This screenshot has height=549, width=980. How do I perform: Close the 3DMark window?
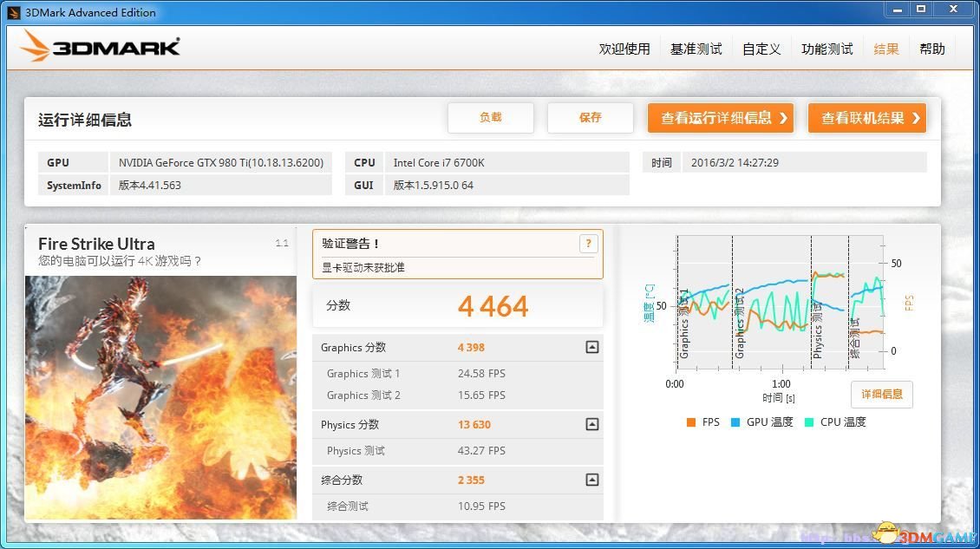(x=954, y=10)
